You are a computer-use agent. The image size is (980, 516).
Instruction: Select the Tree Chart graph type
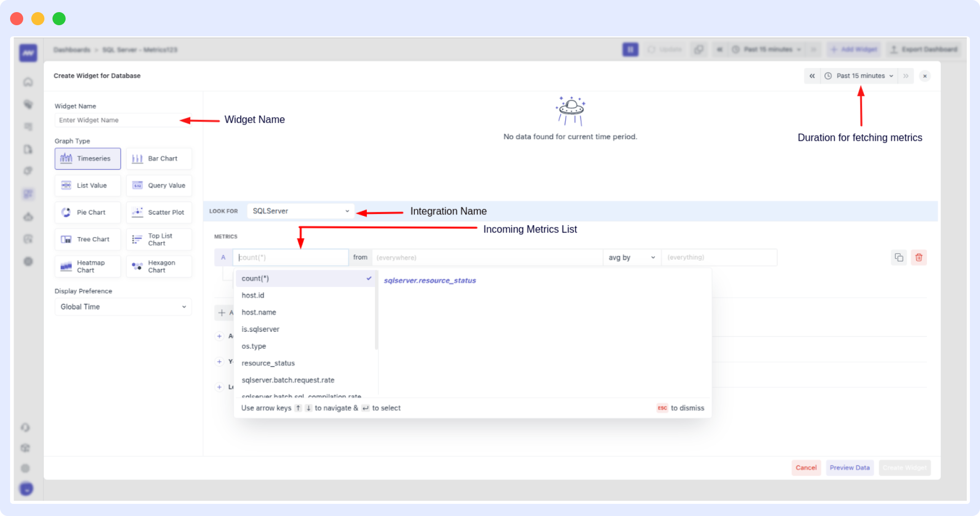tap(87, 239)
